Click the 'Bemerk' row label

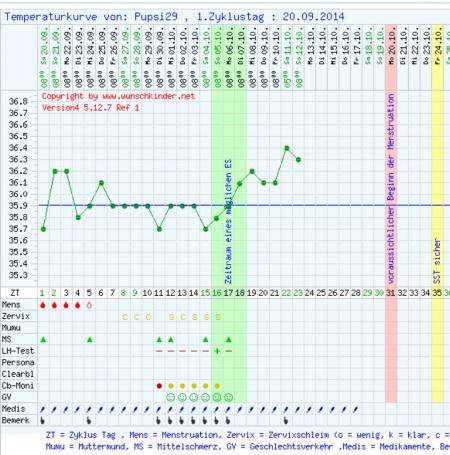[x=16, y=421]
